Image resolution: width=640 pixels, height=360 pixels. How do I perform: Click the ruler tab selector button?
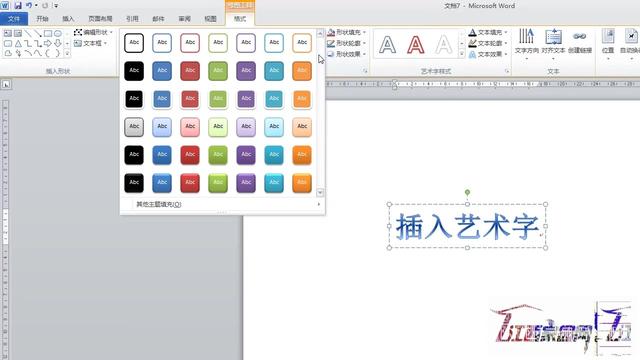pos(6,84)
